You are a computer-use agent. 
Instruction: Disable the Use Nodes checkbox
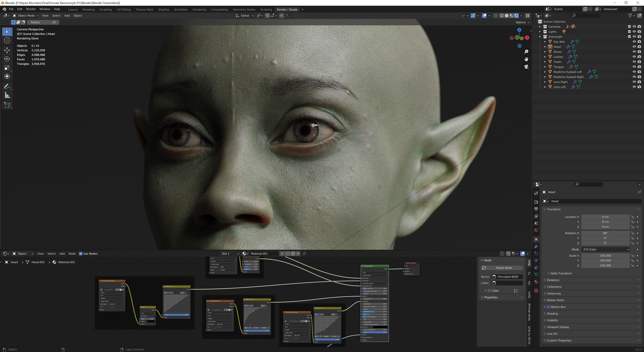click(80, 254)
